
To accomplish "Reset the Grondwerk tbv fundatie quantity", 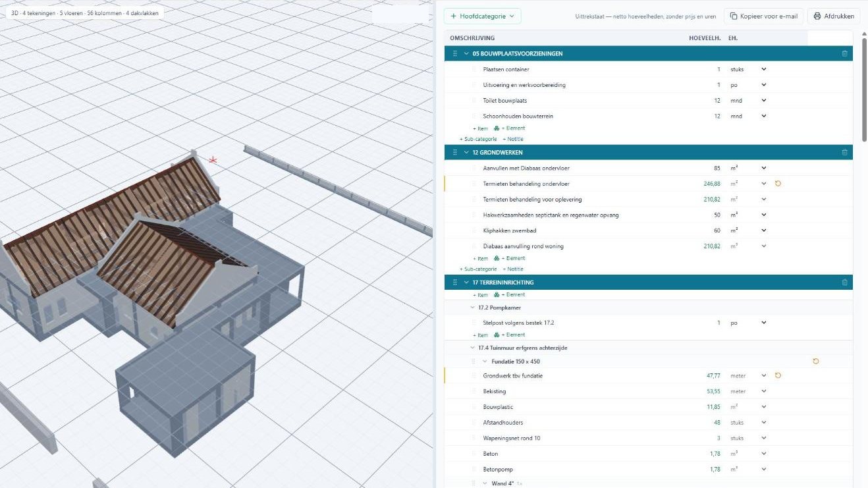I will pos(778,375).
